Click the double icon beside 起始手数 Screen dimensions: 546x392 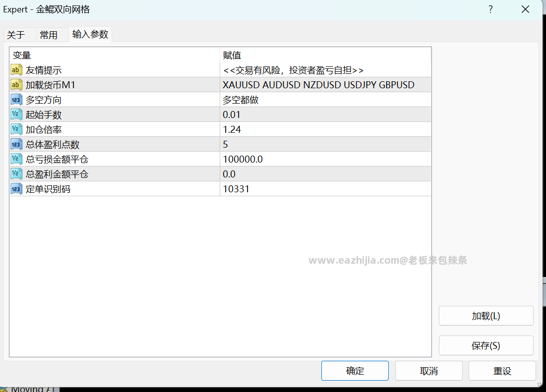pyautogui.click(x=16, y=114)
